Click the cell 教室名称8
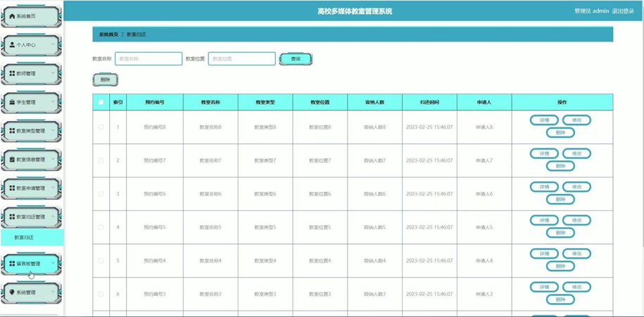Image resolution: width=644 pixels, height=317 pixels. click(x=210, y=127)
